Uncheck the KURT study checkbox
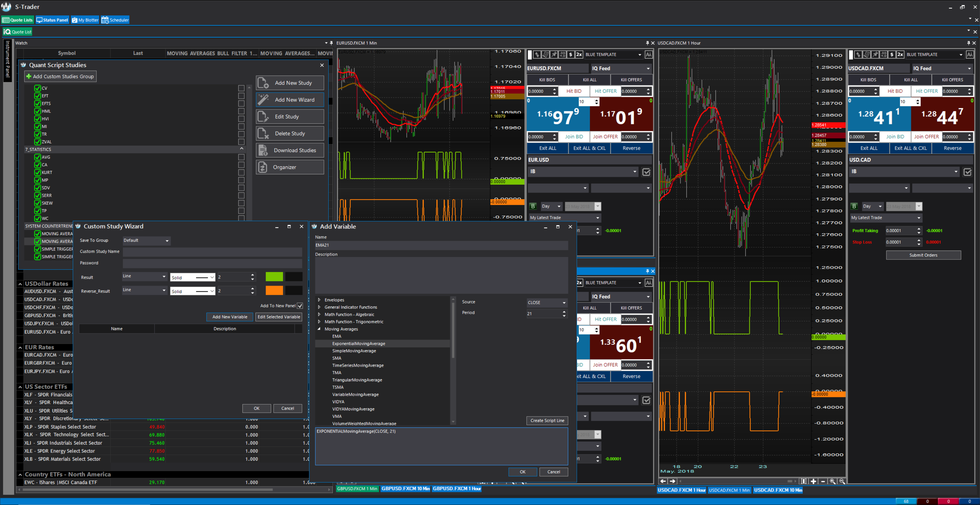The image size is (980, 505). coord(37,172)
